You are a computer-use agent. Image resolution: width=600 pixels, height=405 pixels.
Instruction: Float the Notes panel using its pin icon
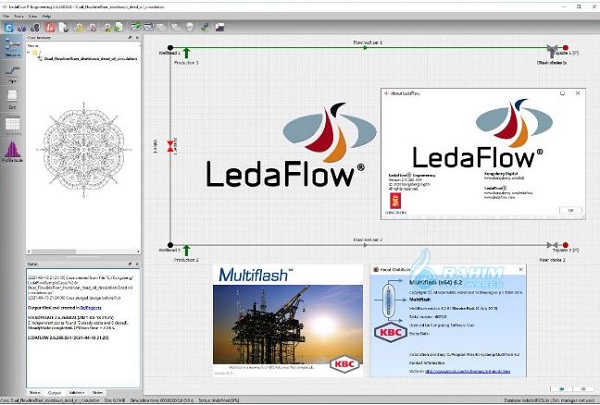click(130, 264)
